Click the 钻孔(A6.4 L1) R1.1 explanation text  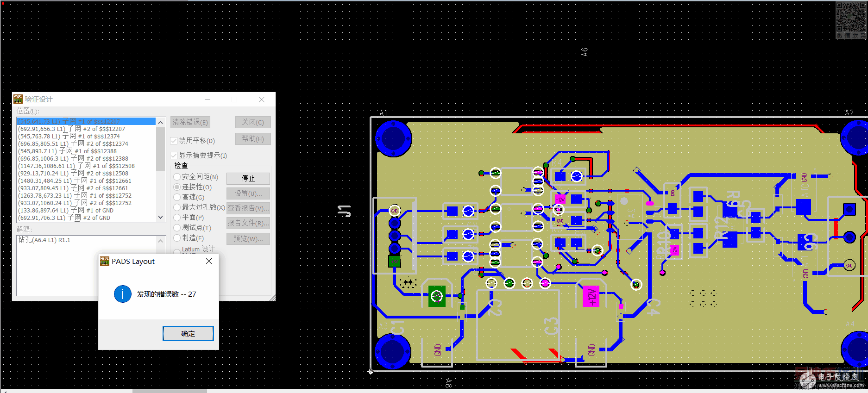coord(44,240)
